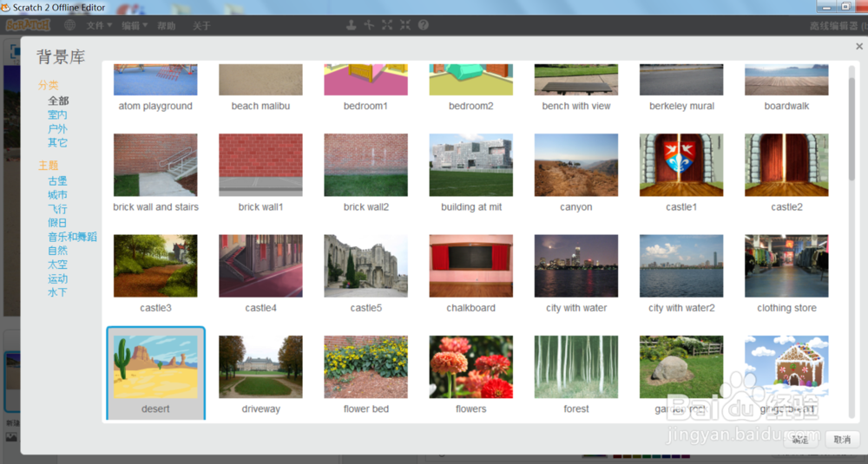
Task: Select the 全部 category
Action: point(58,101)
